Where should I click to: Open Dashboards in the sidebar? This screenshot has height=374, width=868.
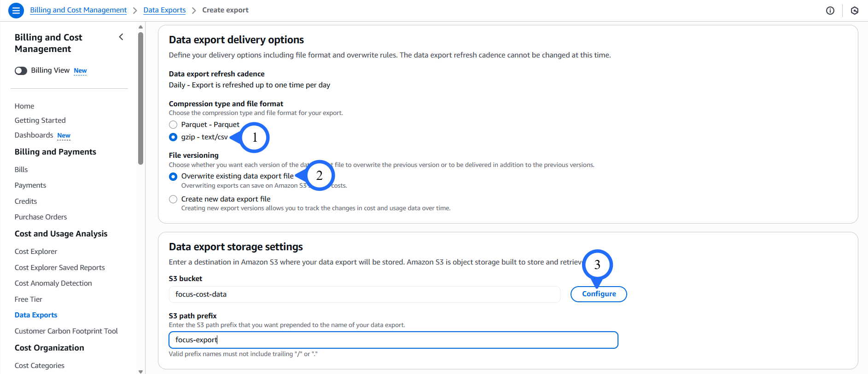point(34,135)
